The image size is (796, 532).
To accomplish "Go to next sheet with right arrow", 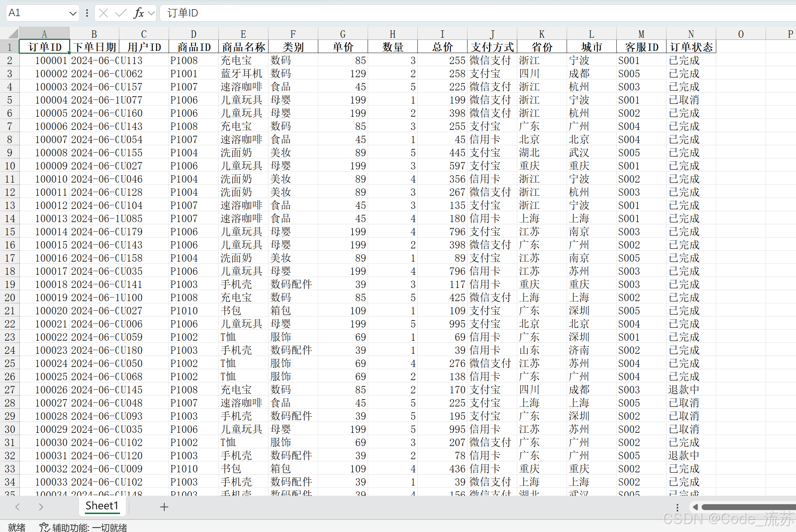I will pyautogui.click(x=41, y=507).
